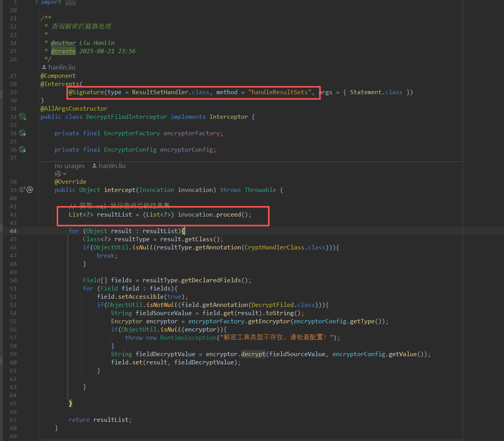
Task: Click DecryptFiled.class reference
Action: pyautogui.click(x=283, y=305)
